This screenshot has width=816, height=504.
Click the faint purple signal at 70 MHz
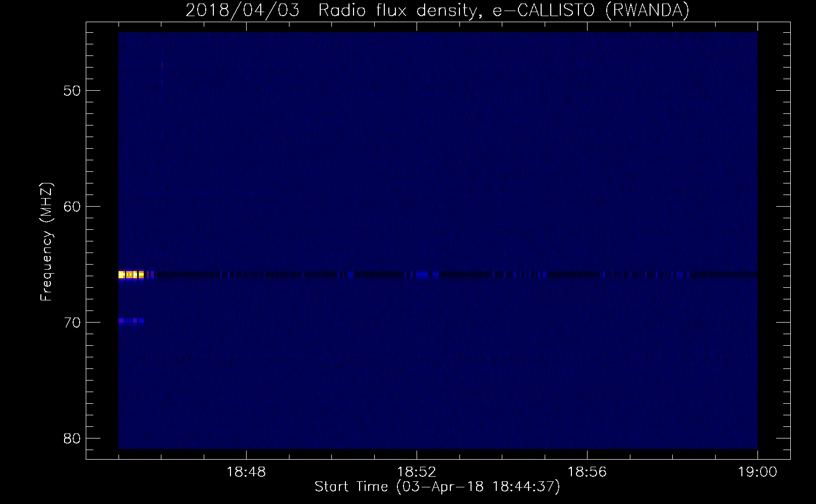tap(131, 321)
